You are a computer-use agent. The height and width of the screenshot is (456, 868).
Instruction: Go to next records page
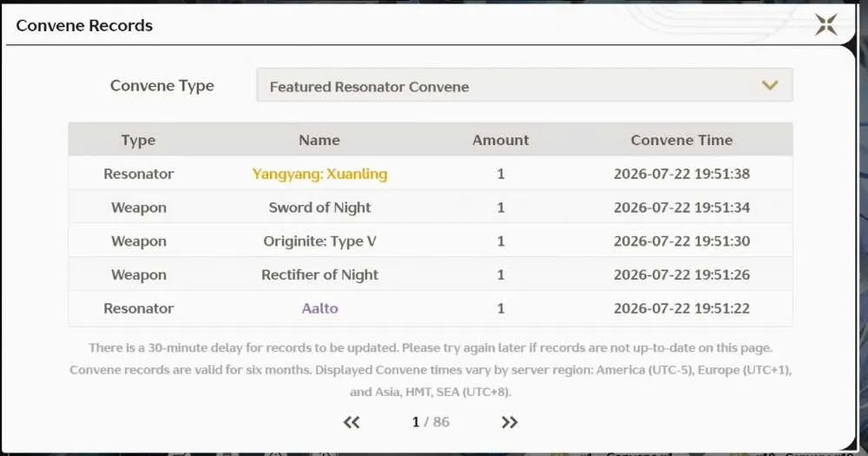coord(510,422)
